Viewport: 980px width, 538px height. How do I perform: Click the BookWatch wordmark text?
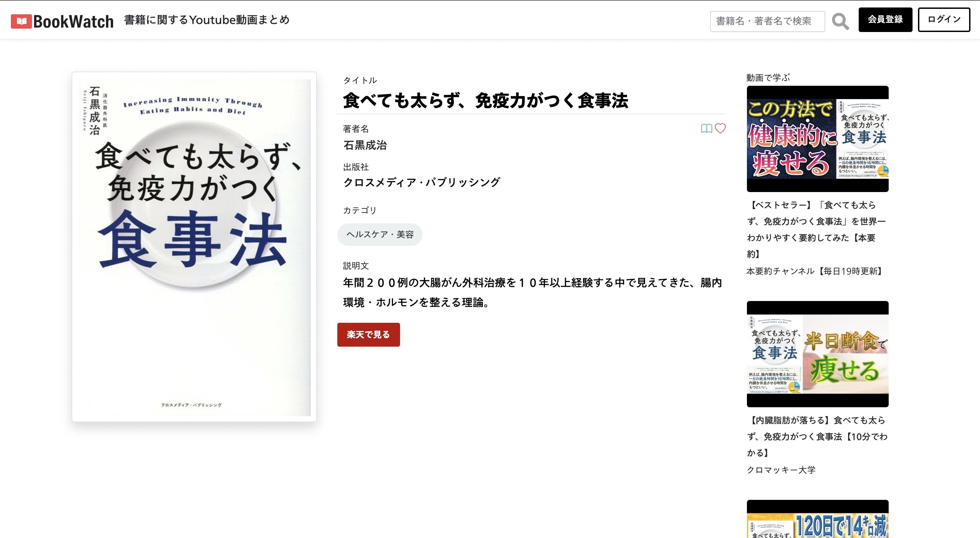[x=73, y=22]
